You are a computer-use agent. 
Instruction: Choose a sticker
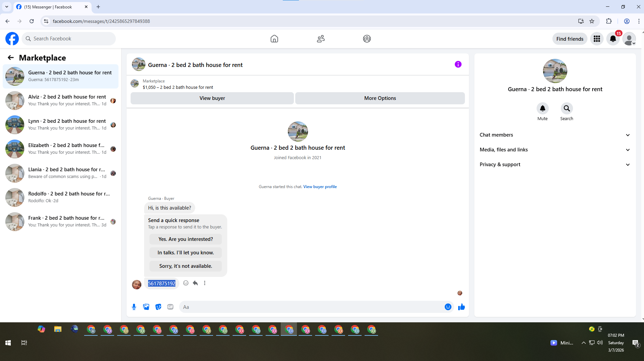[158, 307]
